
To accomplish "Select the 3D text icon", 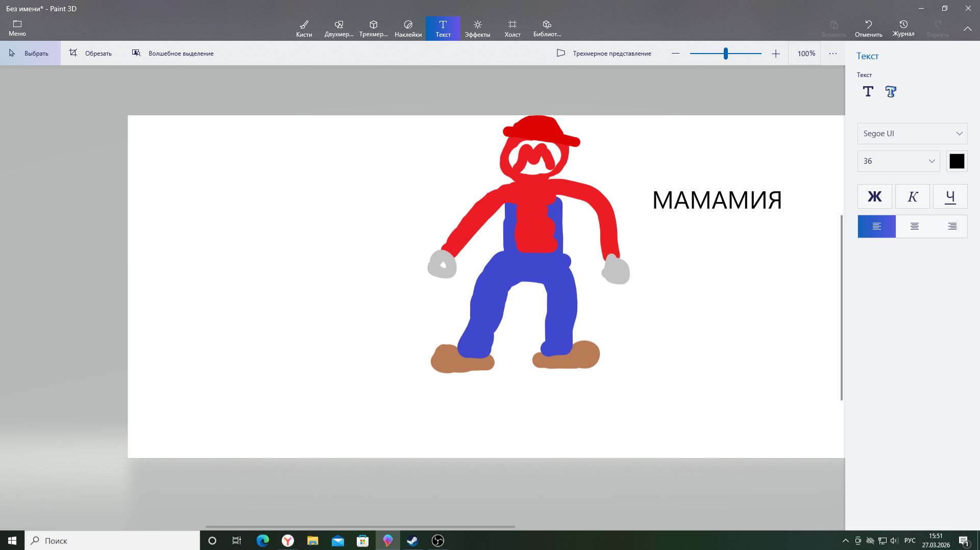I will (891, 92).
